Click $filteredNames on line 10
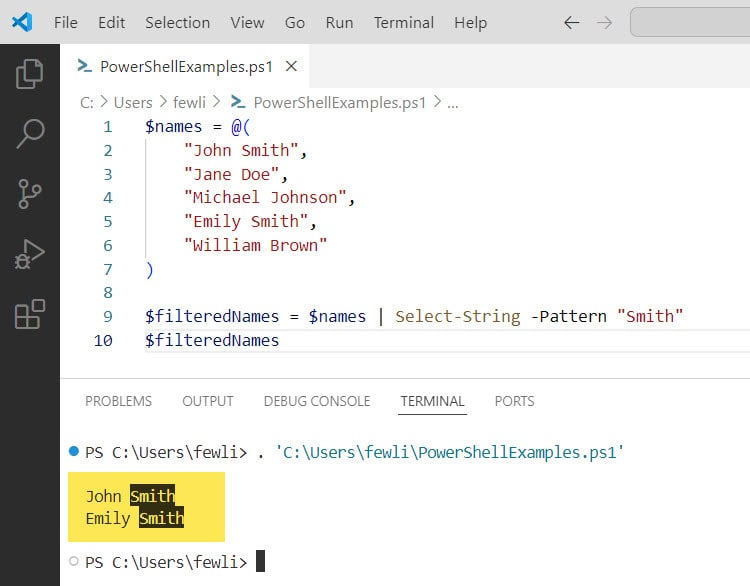Viewport: 750px width, 586px height. coord(212,340)
